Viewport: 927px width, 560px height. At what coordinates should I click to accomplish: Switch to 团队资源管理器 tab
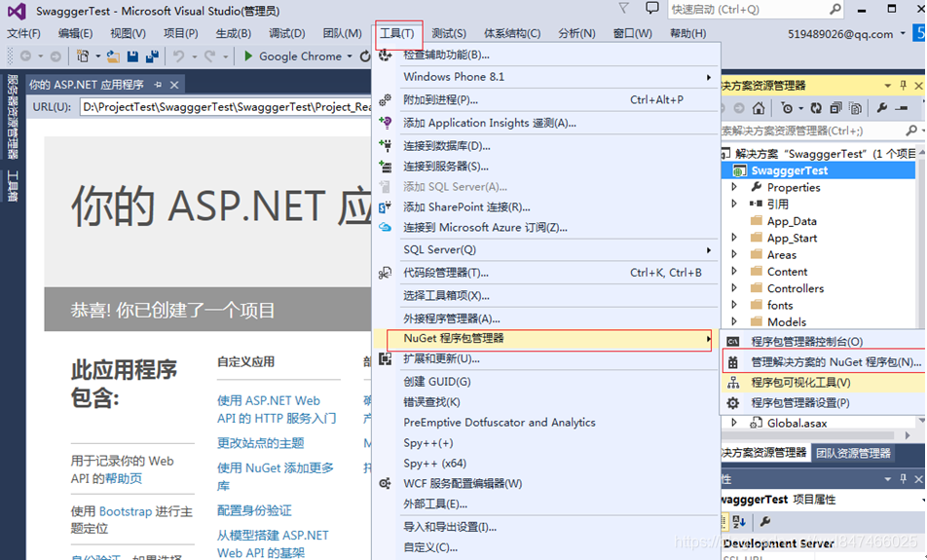point(853,453)
